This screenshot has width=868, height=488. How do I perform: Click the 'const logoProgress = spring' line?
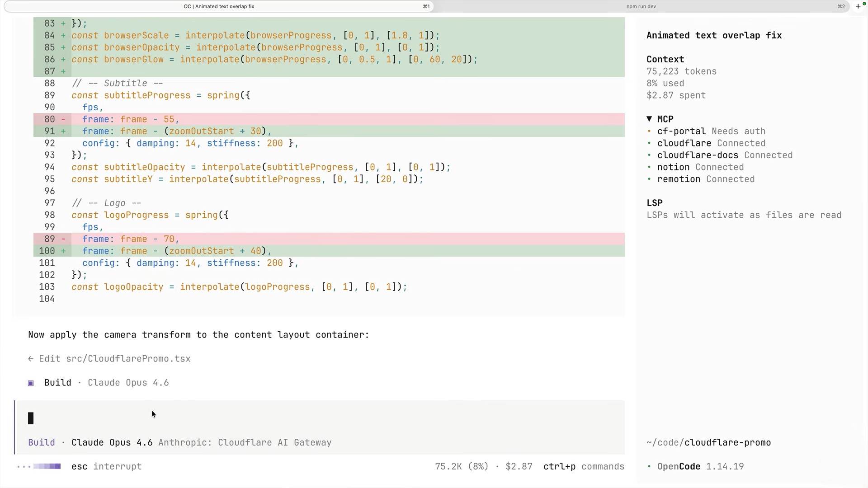(x=150, y=215)
